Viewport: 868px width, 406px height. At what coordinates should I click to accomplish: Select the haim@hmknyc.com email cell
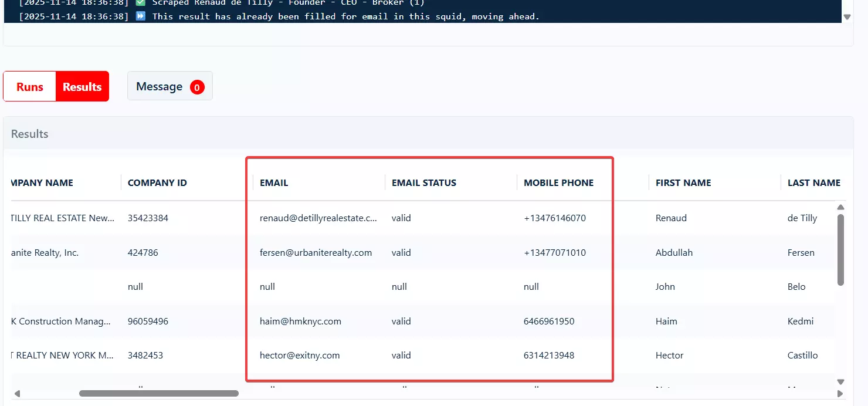[x=300, y=321]
